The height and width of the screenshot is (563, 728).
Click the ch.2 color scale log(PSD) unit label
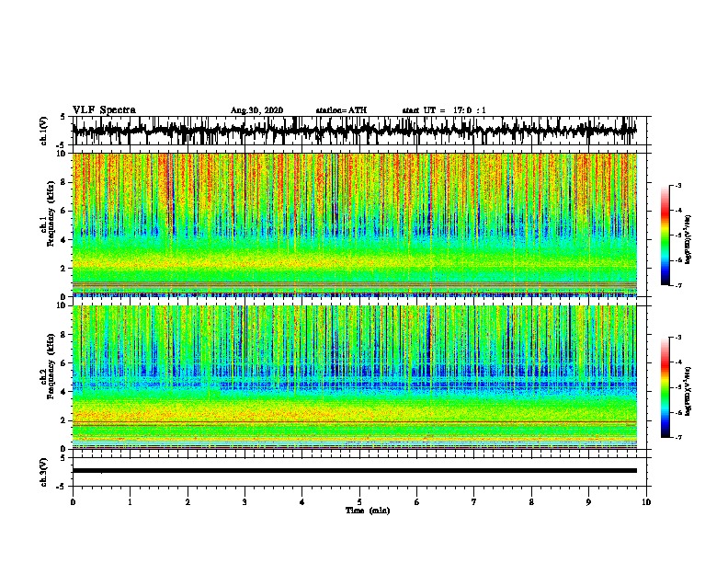(688, 392)
